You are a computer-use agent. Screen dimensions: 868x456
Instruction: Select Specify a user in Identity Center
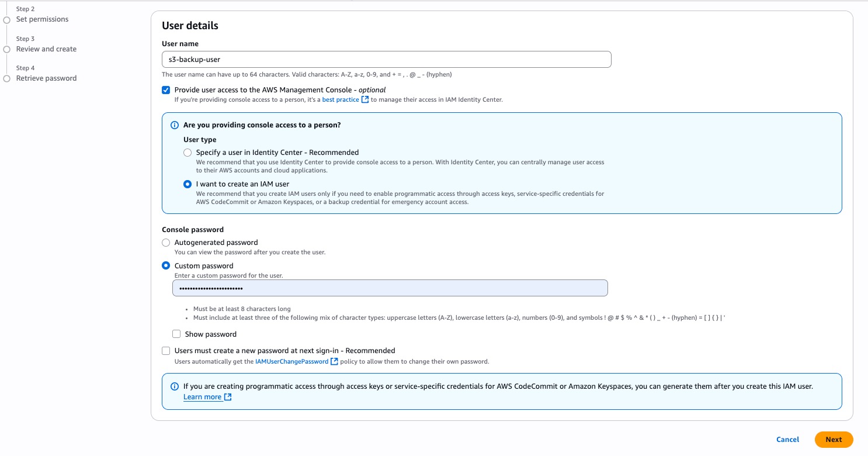pyautogui.click(x=188, y=153)
